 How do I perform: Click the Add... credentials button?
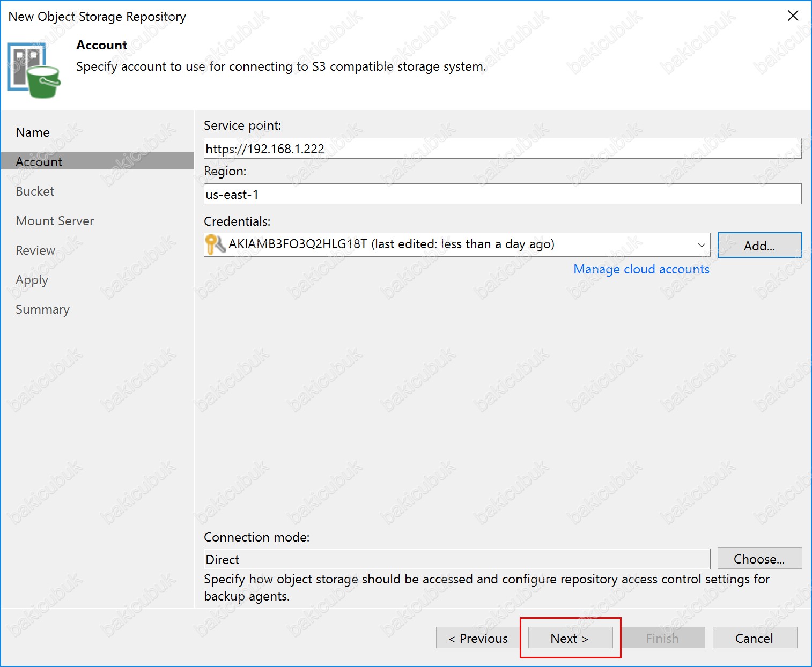759,246
